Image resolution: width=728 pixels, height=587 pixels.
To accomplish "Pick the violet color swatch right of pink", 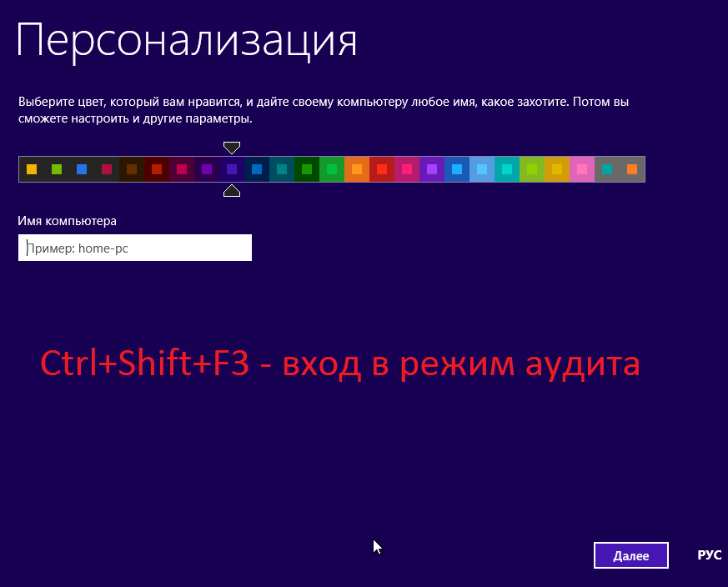I will 430,168.
